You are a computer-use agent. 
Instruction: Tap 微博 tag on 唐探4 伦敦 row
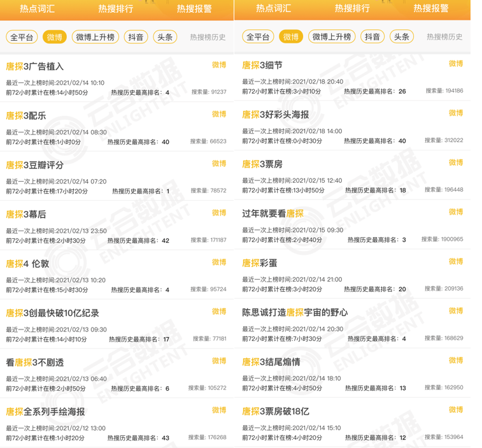[219, 262]
